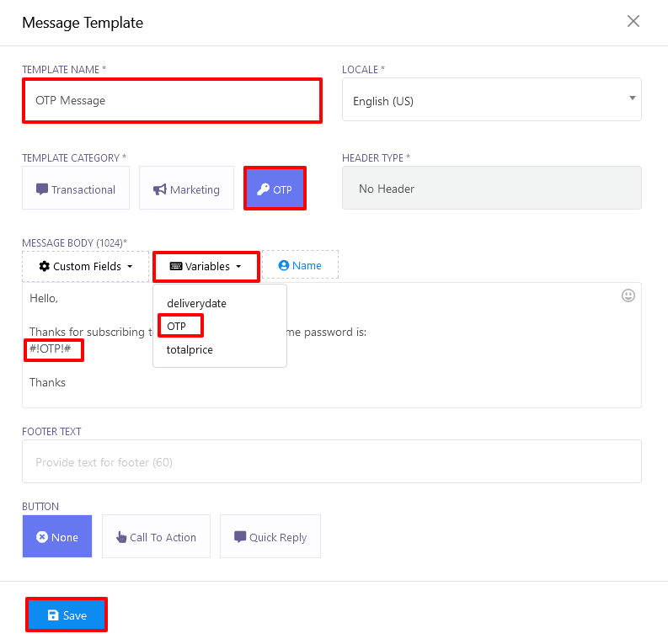This screenshot has height=644, width=668.
Task: Pick deliverydate from the variables list
Action: (x=196, y=303)
